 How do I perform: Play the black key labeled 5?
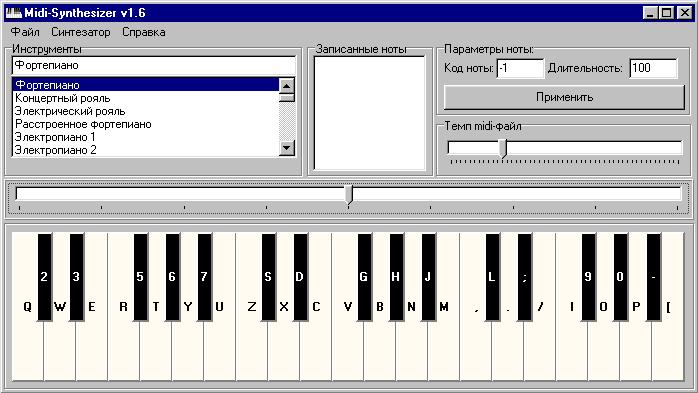click(141, 276)
